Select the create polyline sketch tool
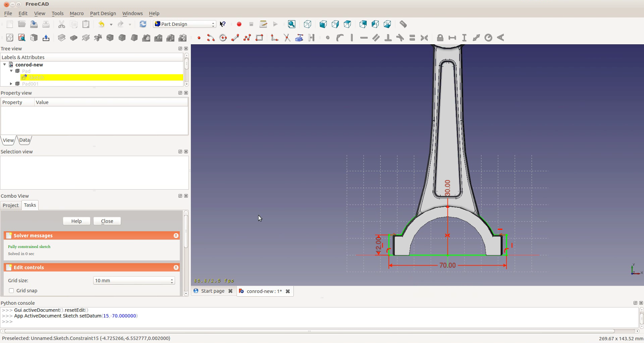This screenshot has width=644, height=343. coord(247,38)
